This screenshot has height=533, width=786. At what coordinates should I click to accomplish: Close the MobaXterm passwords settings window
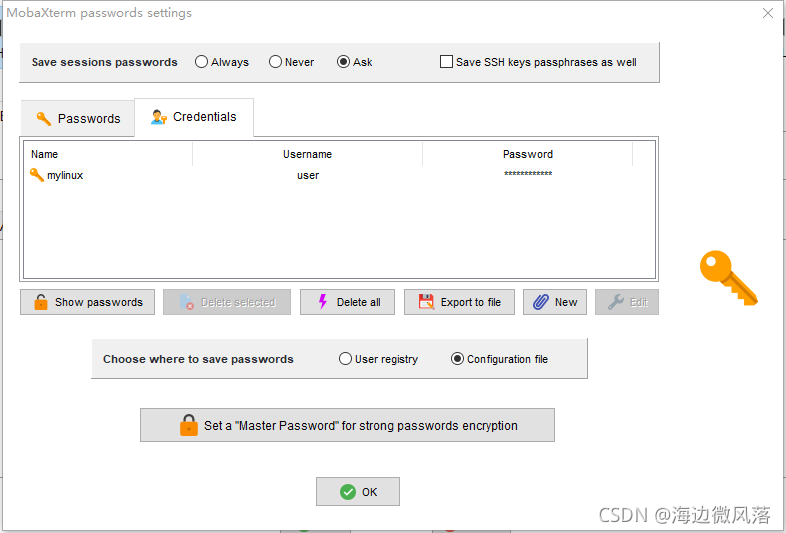(767, 14)
